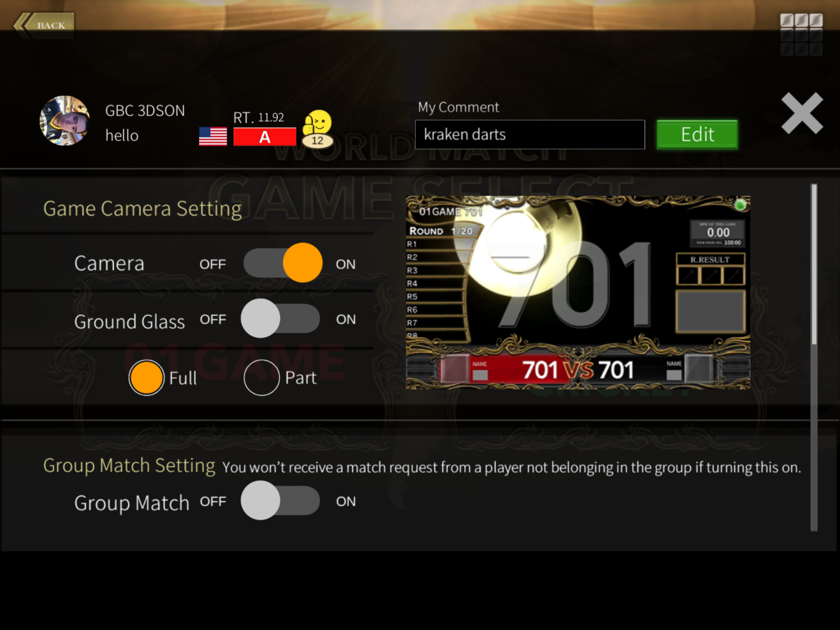Focus the My Comment text field
This screenshot has width=840, height=630.
(530, 135)
